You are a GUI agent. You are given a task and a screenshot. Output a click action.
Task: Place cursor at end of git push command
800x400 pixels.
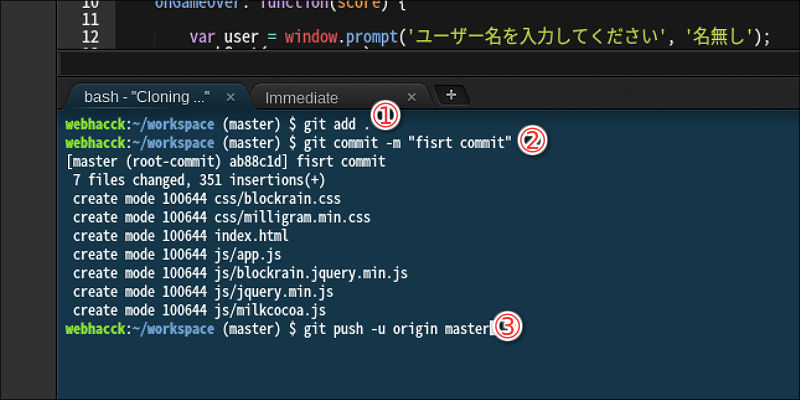click(492, 329)
